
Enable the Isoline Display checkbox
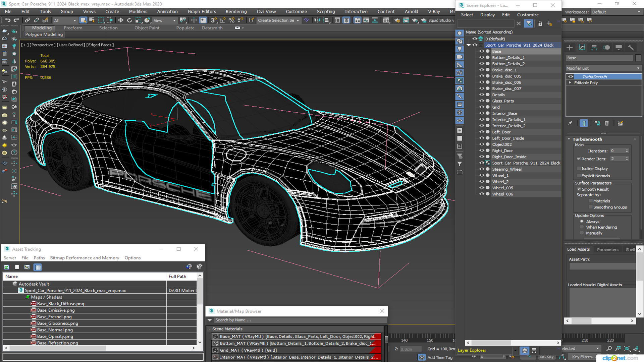tap(579, 169)
